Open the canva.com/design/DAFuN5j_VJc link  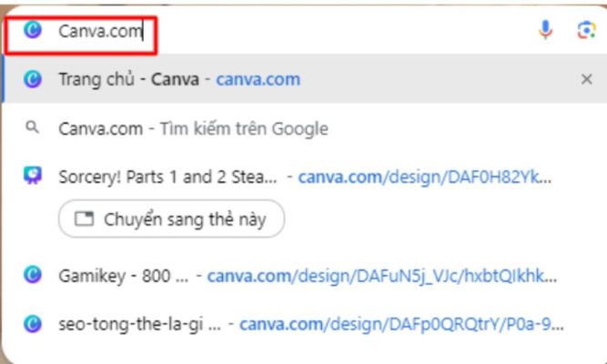click(381, 274)
